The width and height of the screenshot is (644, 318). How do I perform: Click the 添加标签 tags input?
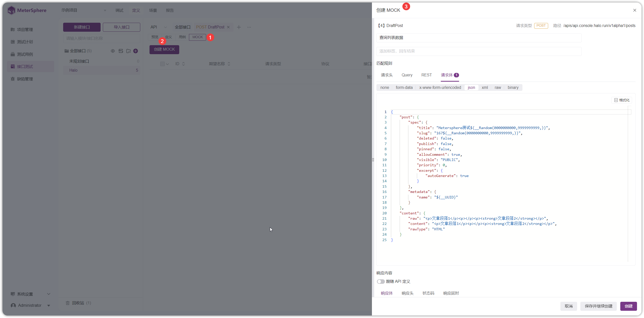479,51
